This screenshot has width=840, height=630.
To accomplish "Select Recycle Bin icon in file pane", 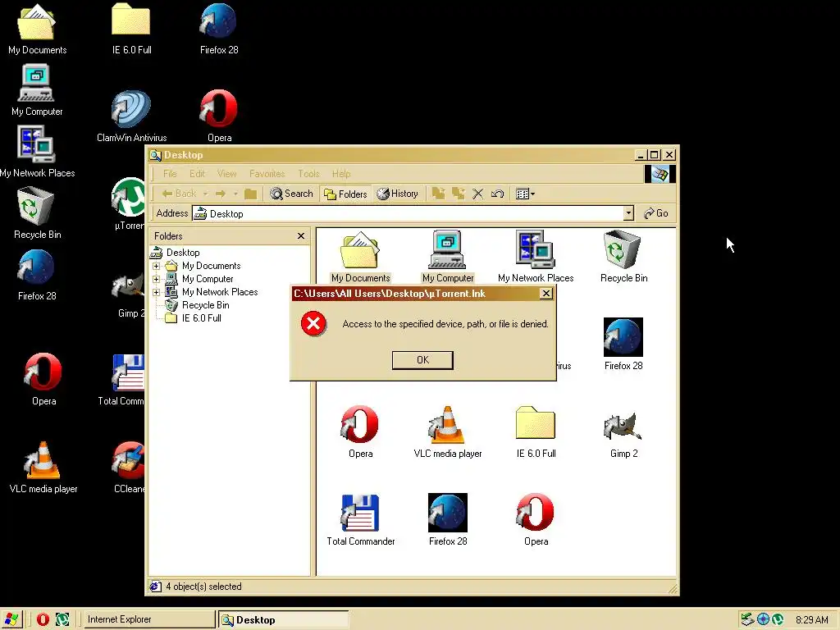I will click(x=623, y=257).
